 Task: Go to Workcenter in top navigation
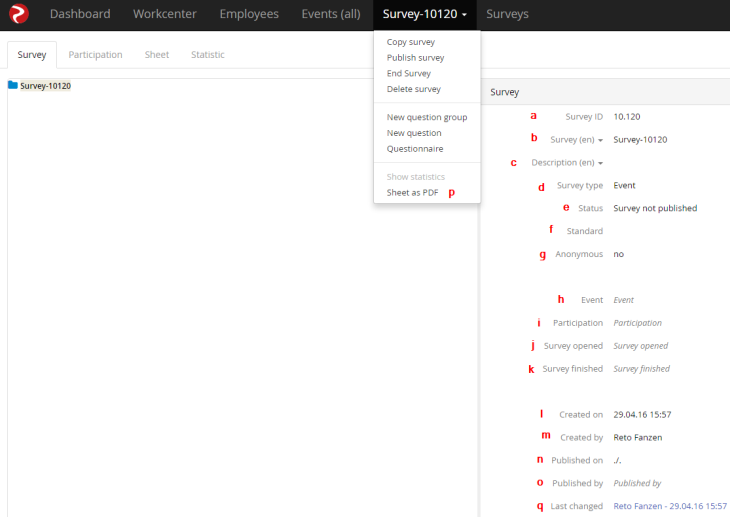(165, 14)
